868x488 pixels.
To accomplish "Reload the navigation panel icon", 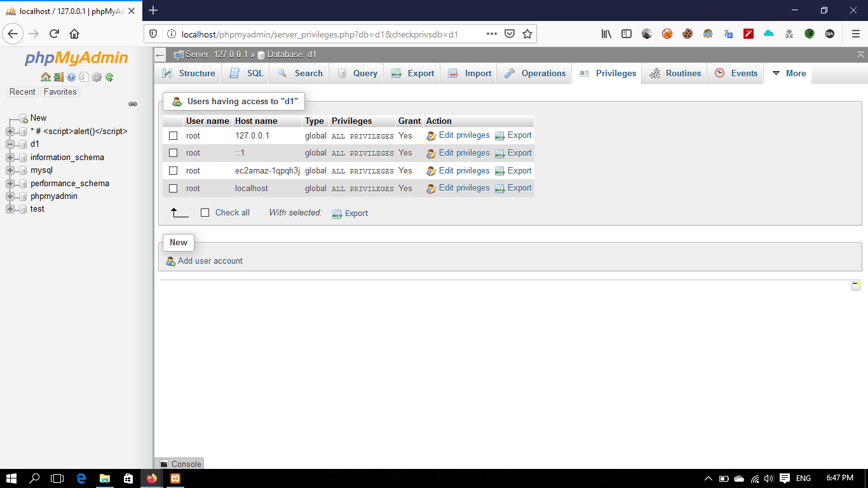I will [109, 77].
